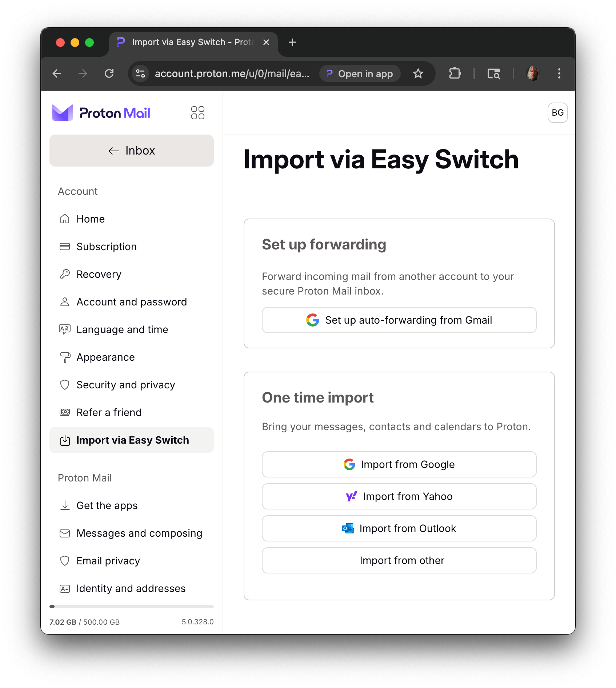The image size is (616, 688).
Task: Open Language and time settings
Action: pyautogui.click(x=132, y=329)
